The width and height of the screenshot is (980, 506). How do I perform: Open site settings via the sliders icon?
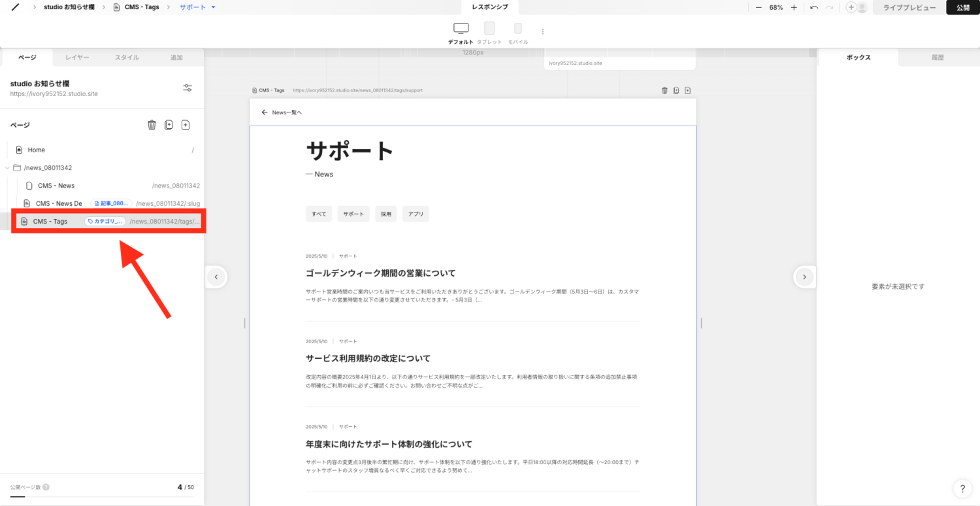point(188,87)
